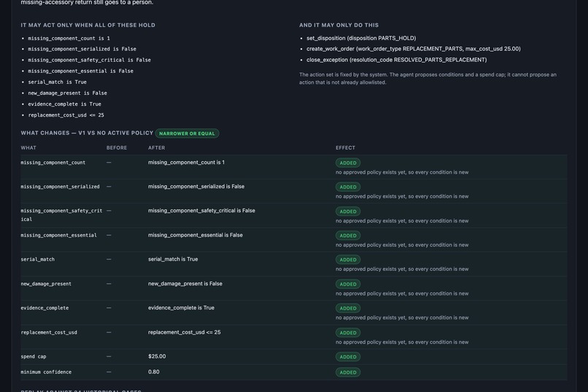Click bullet 'missing_component_safety_critical is False'
This screenshot has height=392, width=588.
89,60
